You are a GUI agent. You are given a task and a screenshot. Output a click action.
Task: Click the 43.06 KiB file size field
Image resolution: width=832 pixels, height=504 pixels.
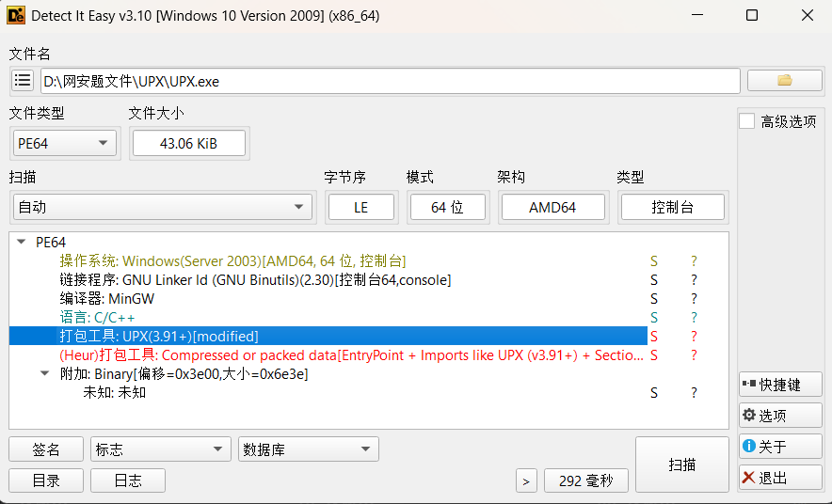(188, 144)
